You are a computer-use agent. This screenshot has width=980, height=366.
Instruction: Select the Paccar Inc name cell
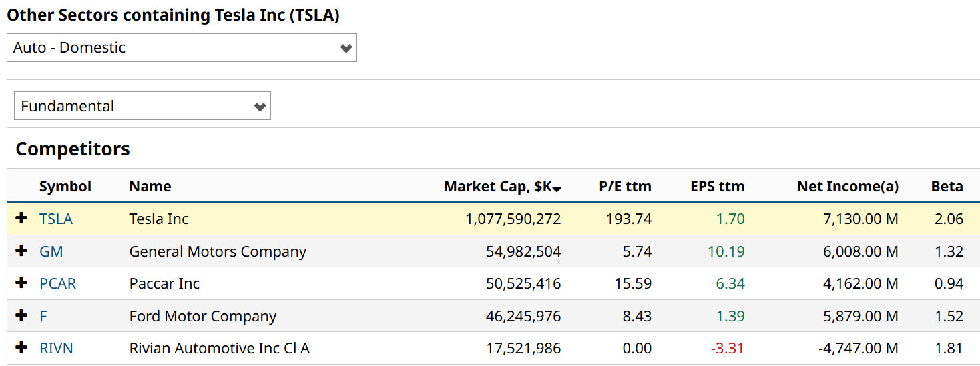[164, 283]
